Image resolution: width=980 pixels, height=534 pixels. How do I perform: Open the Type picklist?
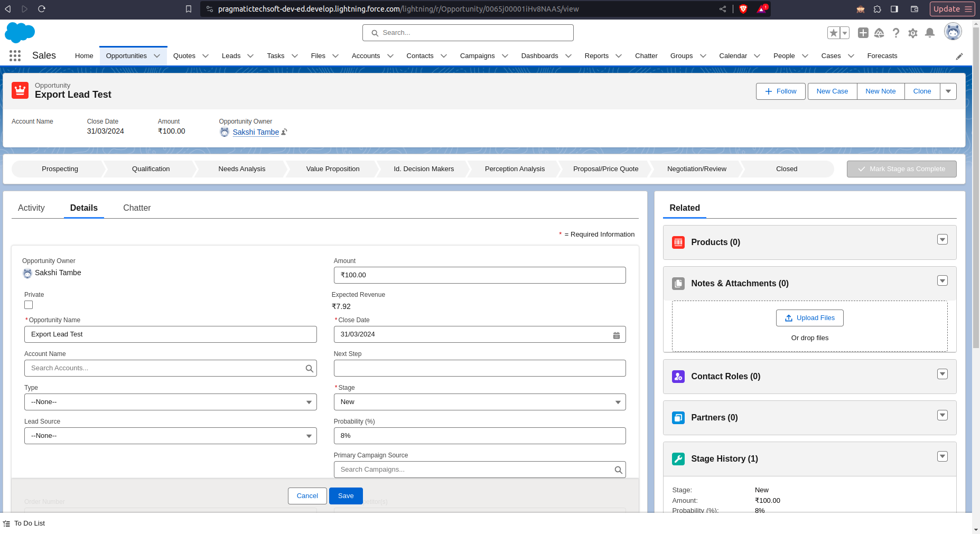coord(170,402)
